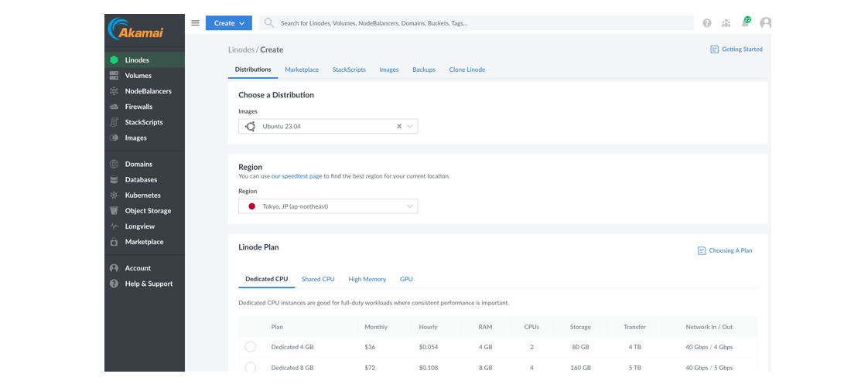The image size is (868, 384).
Task: Open Firewalls in the sidebar
Action: click(x=145, y=107)
